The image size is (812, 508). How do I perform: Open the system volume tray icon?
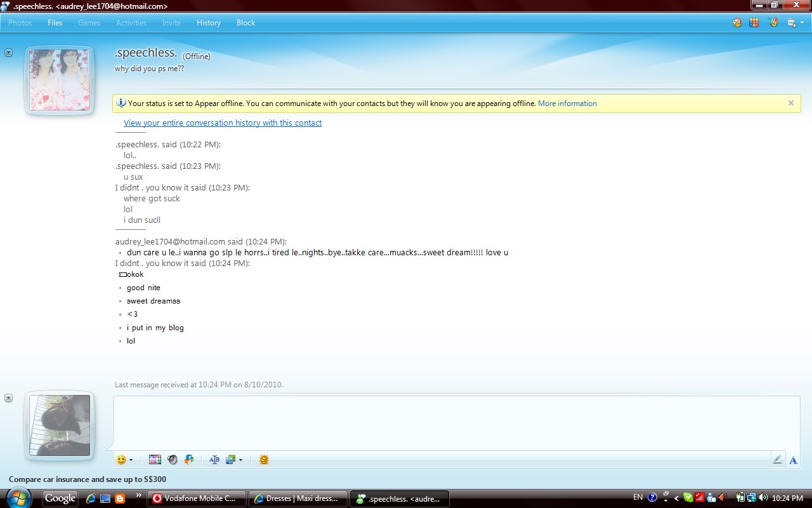(x=763, y=498)
